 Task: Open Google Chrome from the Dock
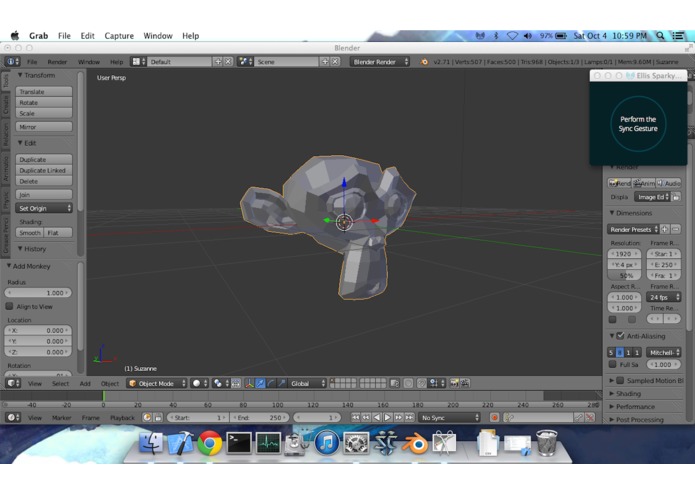coord(210,443)
